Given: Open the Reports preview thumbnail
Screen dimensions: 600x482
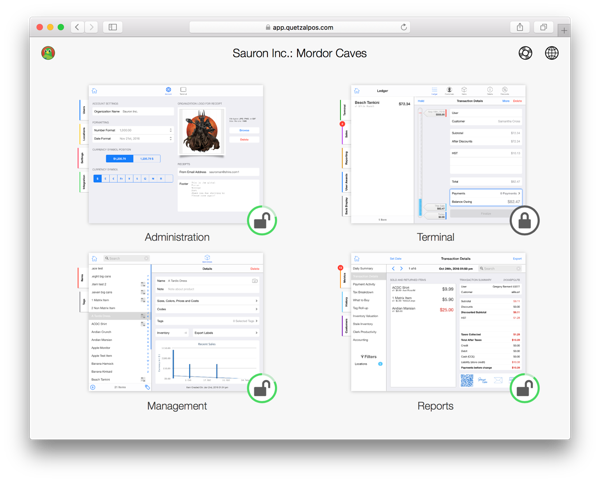Looking at the screenshot, I should click(x=438, y=322).
